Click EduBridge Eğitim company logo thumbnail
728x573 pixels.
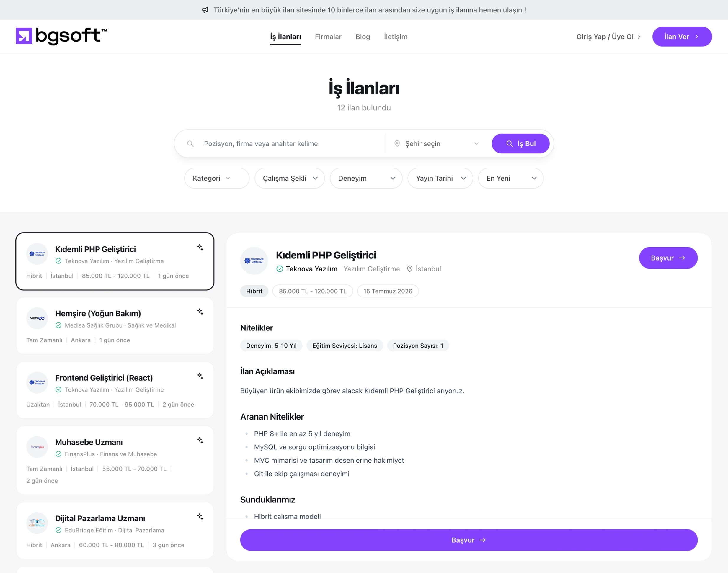tap(37, 523)
